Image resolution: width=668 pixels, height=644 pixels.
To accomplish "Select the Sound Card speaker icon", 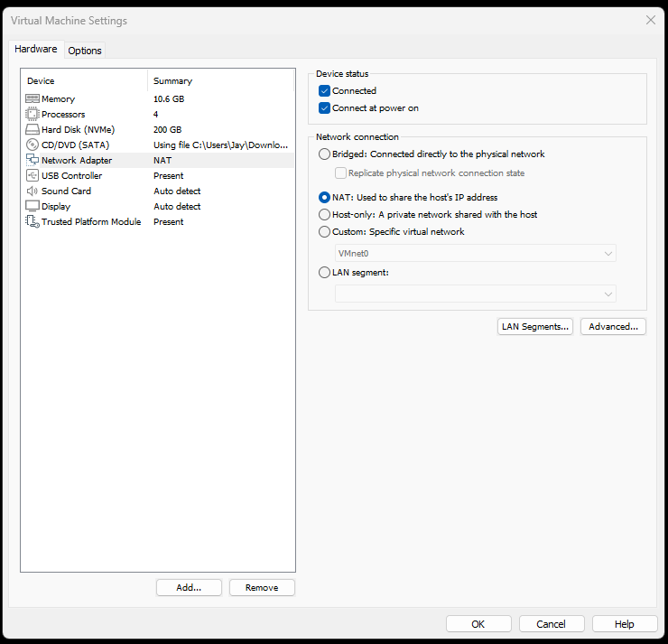I will click(32, 191).
